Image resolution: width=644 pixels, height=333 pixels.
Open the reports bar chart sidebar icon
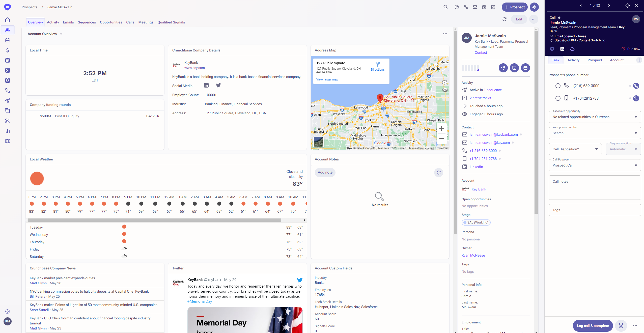tap(8, 131)
